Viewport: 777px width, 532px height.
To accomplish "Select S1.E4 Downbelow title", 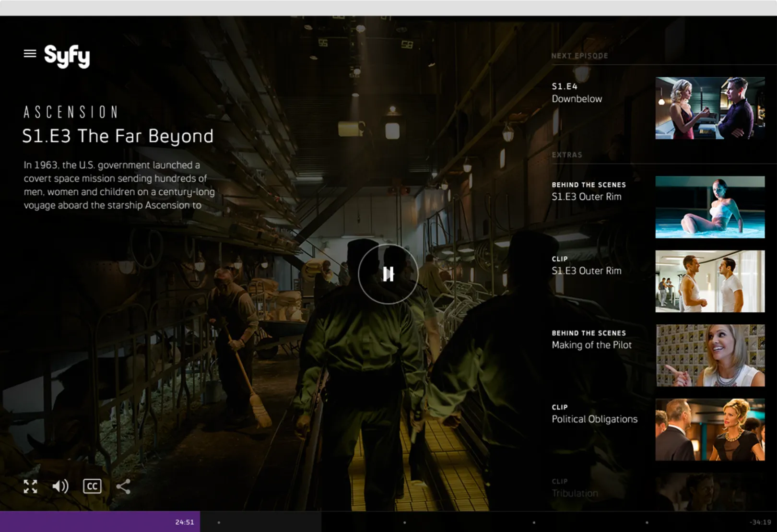I will click(577, 99).
